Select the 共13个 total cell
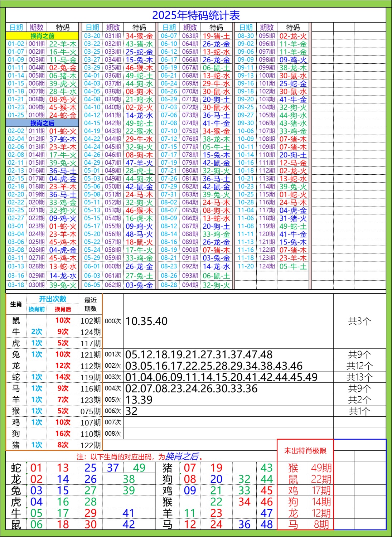Image resolution: width=392 pixels, height=537 pixels. [x=359, y=377]
